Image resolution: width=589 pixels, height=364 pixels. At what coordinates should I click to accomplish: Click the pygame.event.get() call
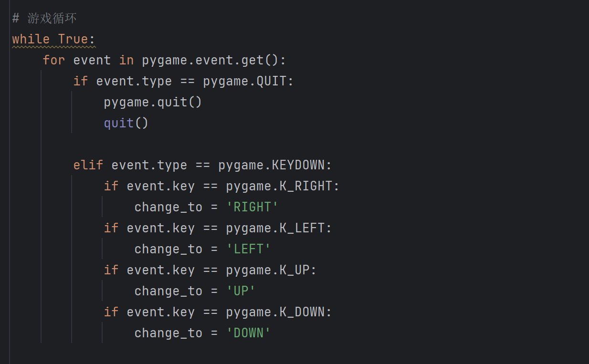tap(210, 61)
